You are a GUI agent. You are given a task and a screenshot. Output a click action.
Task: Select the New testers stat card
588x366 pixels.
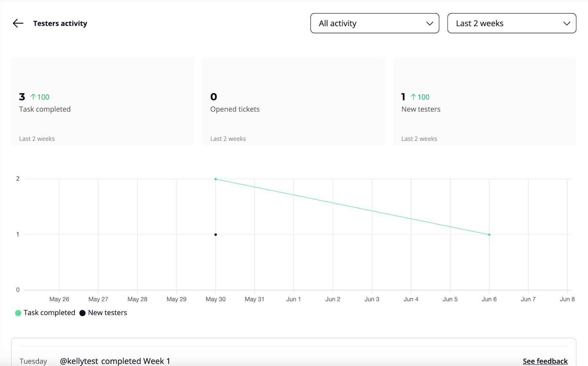484,102
